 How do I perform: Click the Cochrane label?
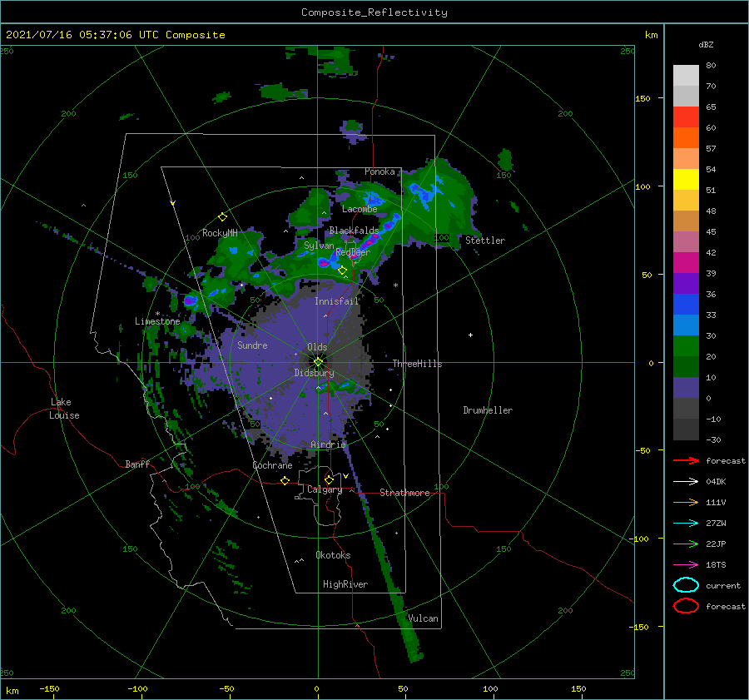(272, 465)
